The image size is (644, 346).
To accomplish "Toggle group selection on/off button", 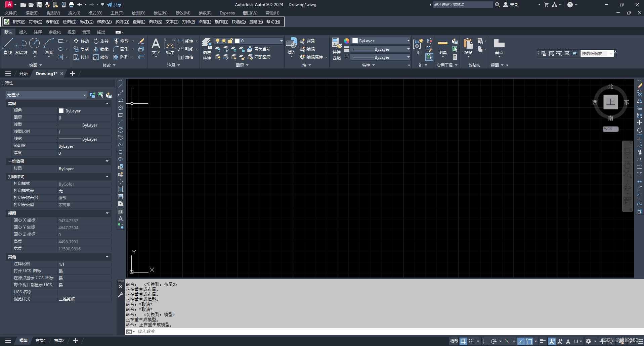I will tap(429, 57).
